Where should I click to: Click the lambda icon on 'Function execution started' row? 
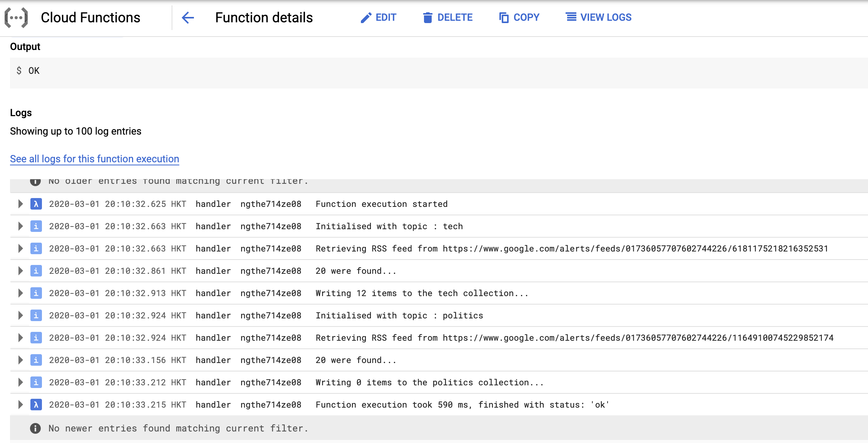(x=36, y=204)
